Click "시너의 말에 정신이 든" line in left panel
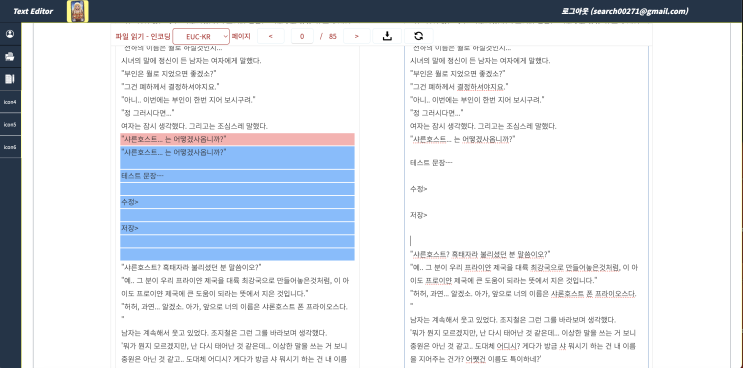The width and height of the screenshot is (743, 368). coord(191,61)
